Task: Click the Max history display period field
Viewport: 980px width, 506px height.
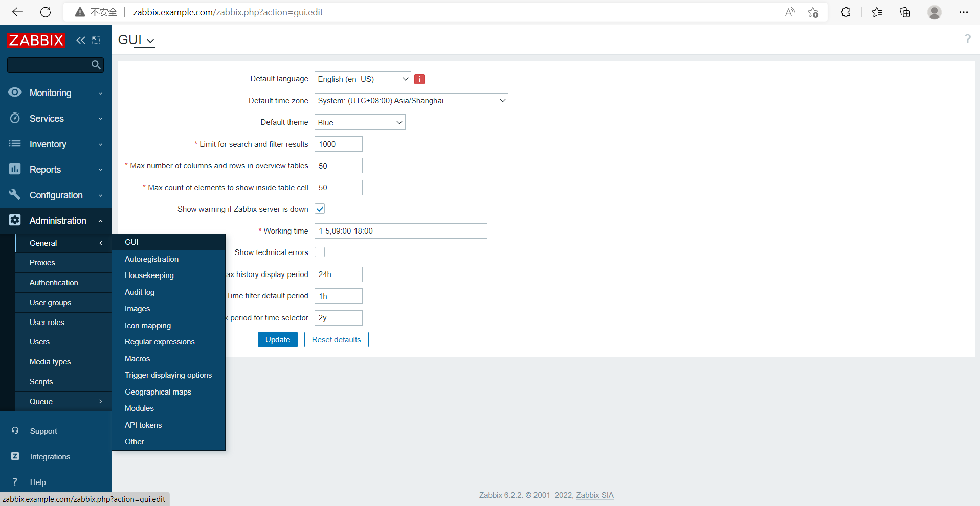Action: point(339,274)
